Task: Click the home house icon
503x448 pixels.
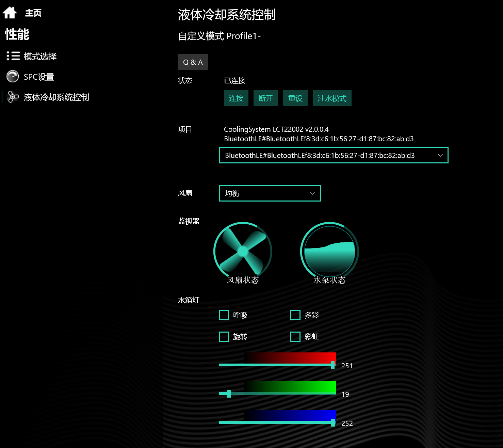Action: tap(10, 13)
